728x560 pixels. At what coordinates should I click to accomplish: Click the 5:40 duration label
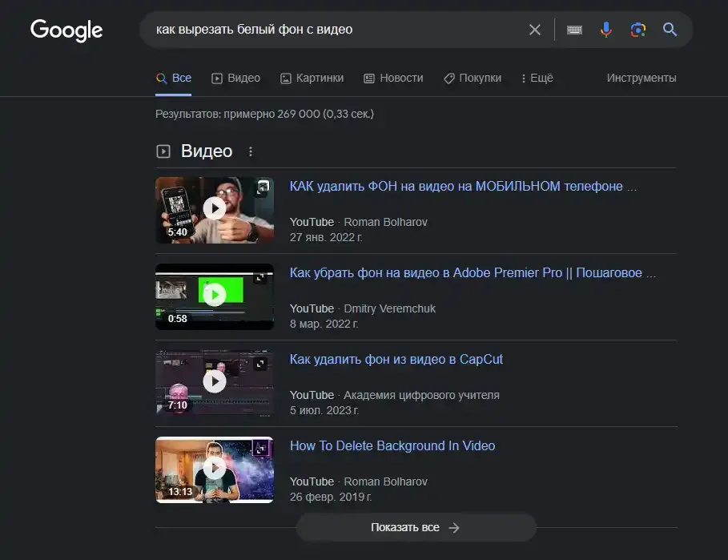[177, 232]
